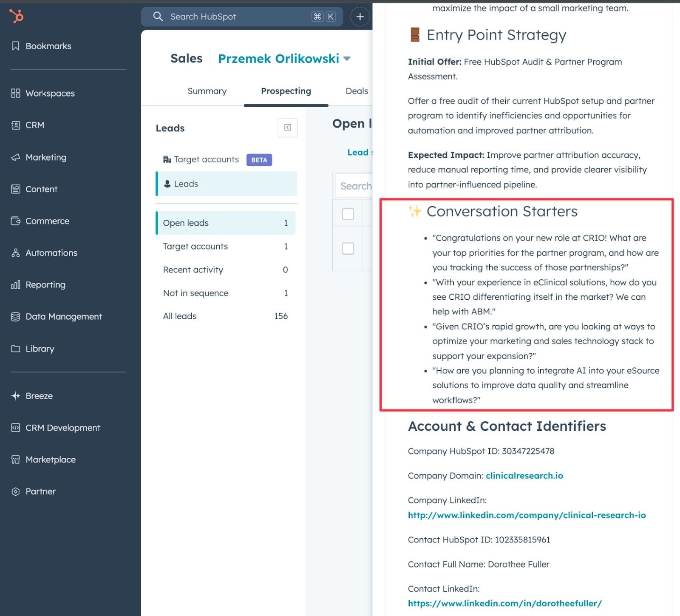Focus the Search HubSpot field

[242, 17]
